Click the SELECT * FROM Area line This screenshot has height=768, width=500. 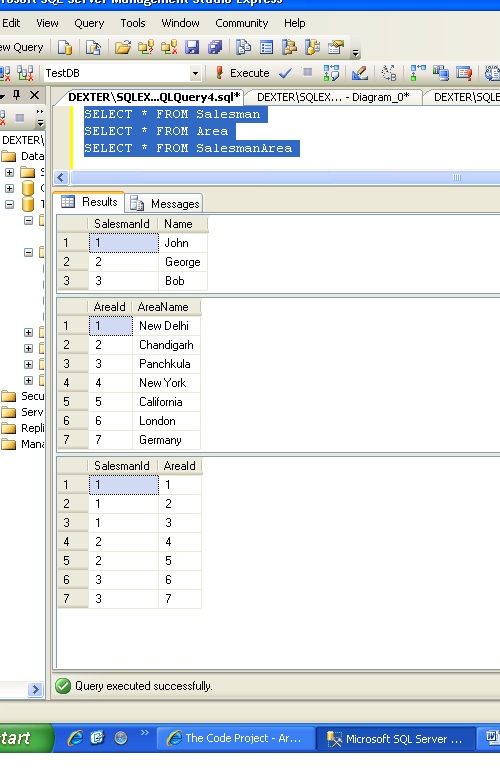(156, 131)
